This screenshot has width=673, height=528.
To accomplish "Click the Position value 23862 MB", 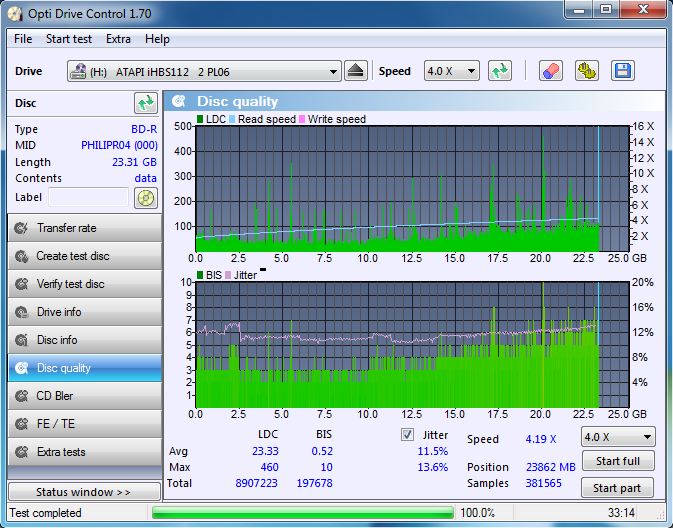I will click(x=551, y=467).
